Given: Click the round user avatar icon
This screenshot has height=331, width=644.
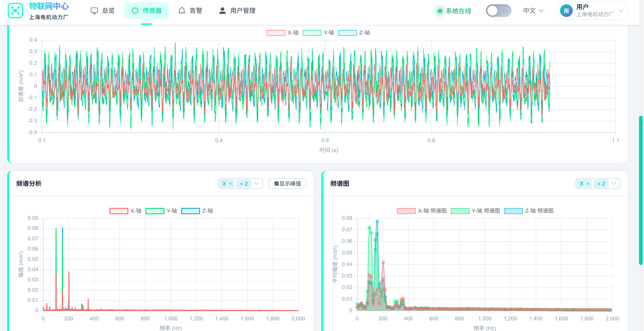Looking at the screenshot, I should (x=566, y=11).
